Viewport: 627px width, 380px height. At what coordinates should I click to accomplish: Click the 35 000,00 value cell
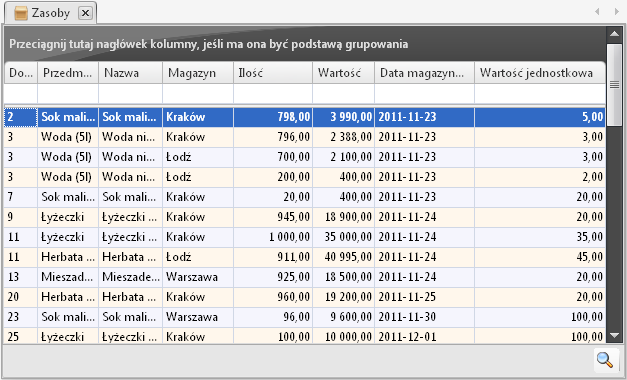pyautogui.click(x=343, y=237)
